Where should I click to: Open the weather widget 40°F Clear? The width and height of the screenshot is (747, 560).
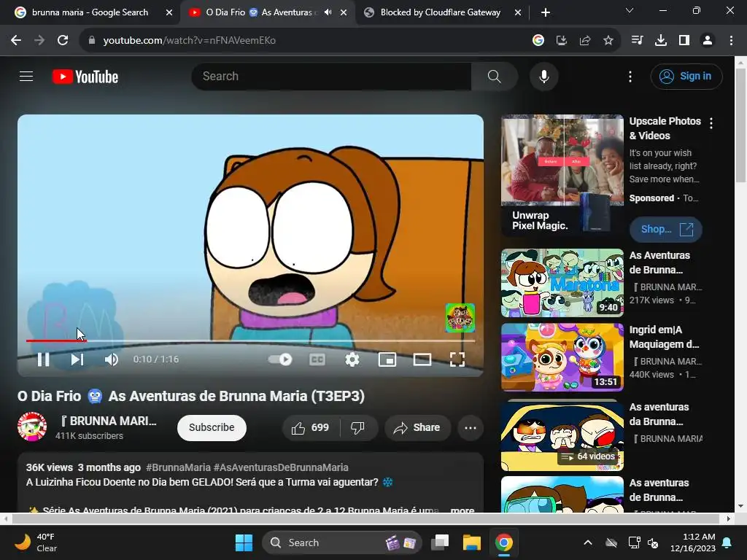pyautogui.click(x=36, y=542)
